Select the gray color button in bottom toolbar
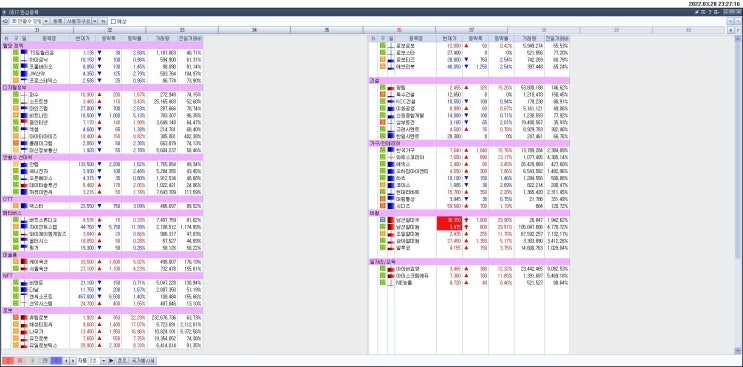Image resolution: width=743 pixels, height=367 pixels. [44, 361]
